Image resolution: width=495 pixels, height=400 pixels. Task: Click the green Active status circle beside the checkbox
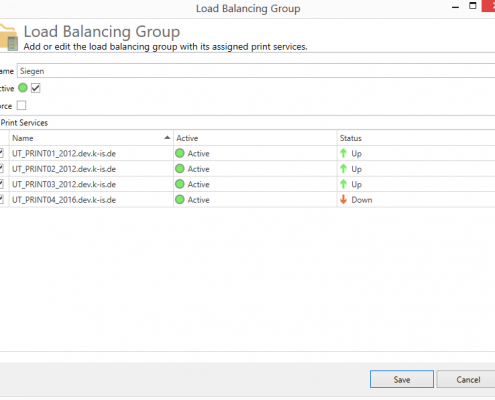[x=23, y=88]
